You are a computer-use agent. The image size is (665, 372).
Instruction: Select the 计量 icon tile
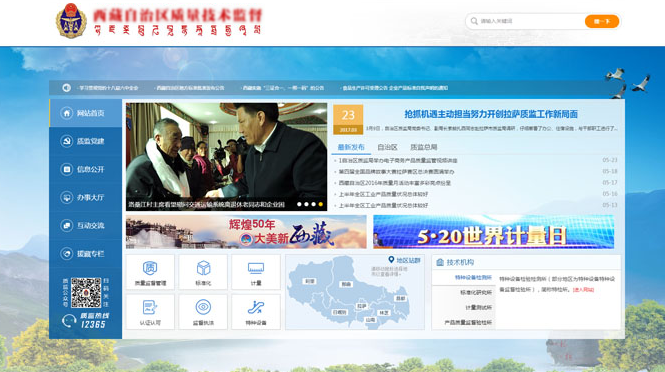click(256, 272)
